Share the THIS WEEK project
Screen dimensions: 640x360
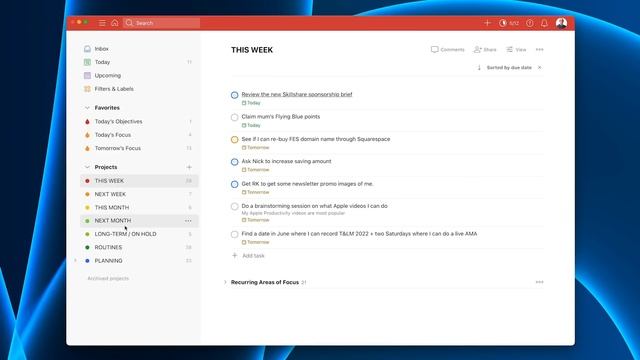[485, 49]
